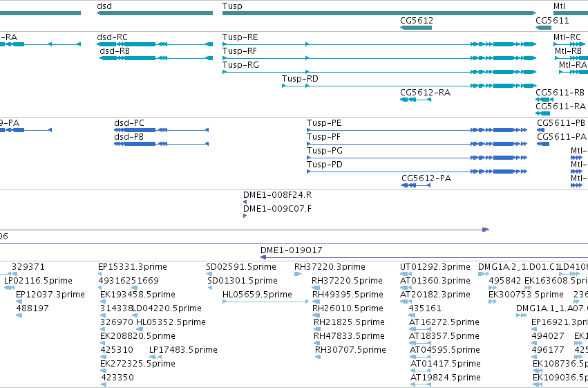The width and height of the screenshot is (588, 388).
Task: Select the dsd-PB protein label
Action: point(129,137)
